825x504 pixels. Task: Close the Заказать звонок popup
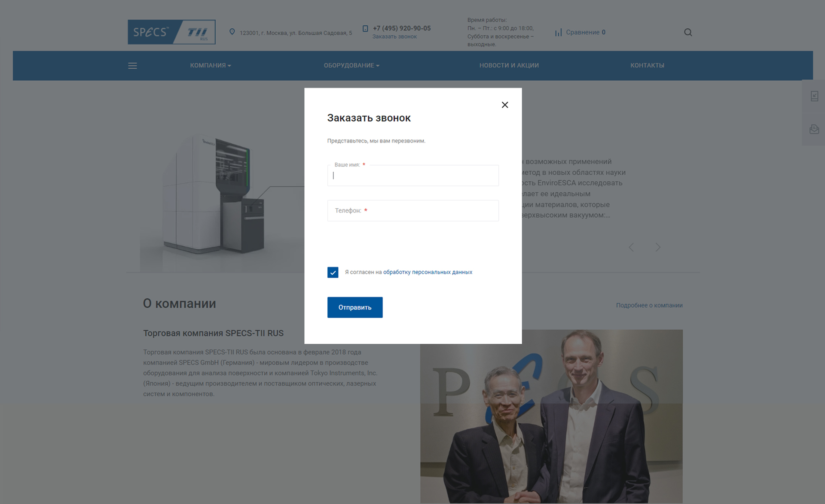505,105
